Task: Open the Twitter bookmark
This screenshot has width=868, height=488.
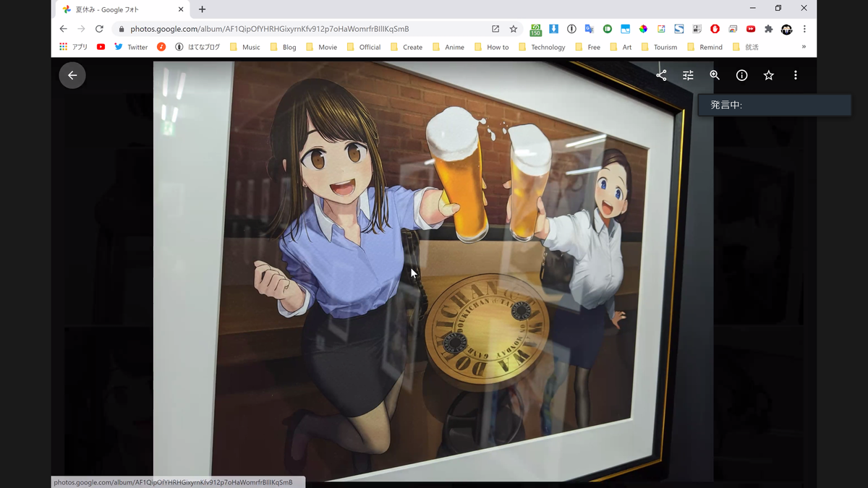Action: coord(131,47)
